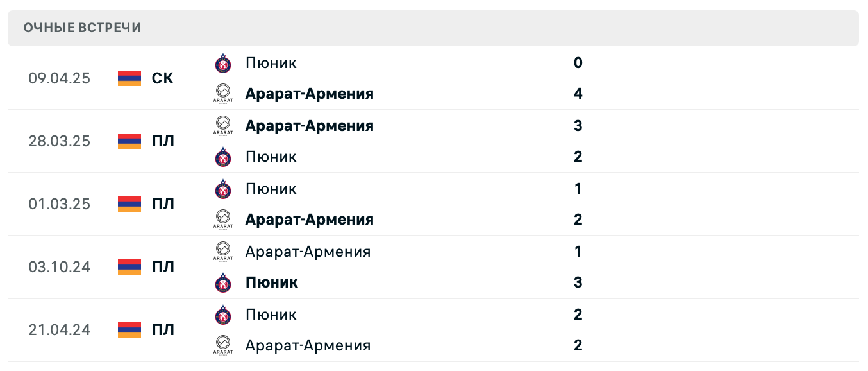Click the ПЛ label next to 01.03.25
The image size is (868, 371).
pyautogui.click(x=162, y=203)
